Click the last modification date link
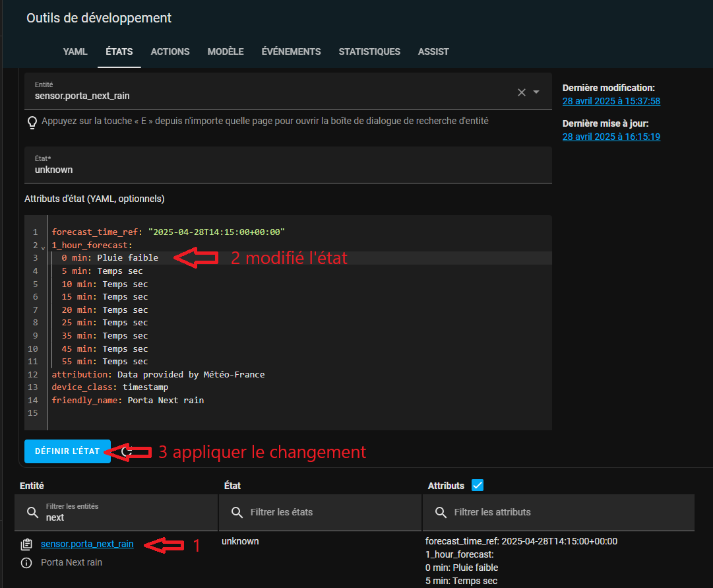 [611, 101]
